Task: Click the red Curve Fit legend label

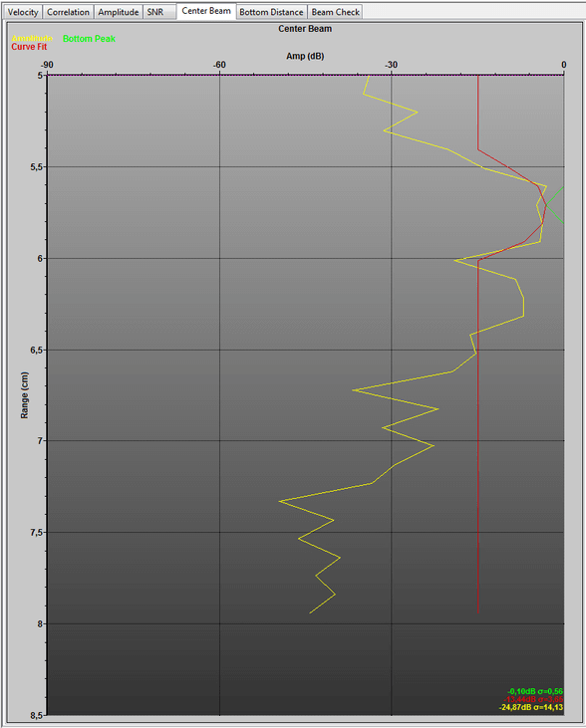Action: (x=29, y=47)
